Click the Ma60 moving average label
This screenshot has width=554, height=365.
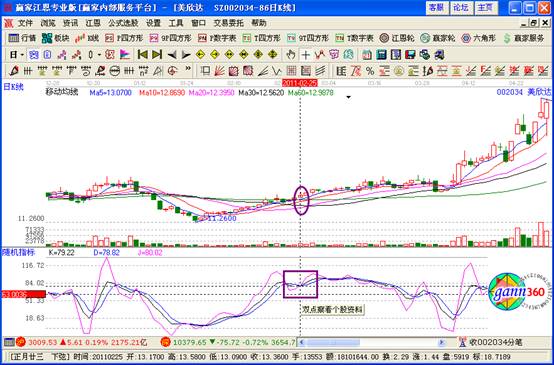click(x=311, y=93)
